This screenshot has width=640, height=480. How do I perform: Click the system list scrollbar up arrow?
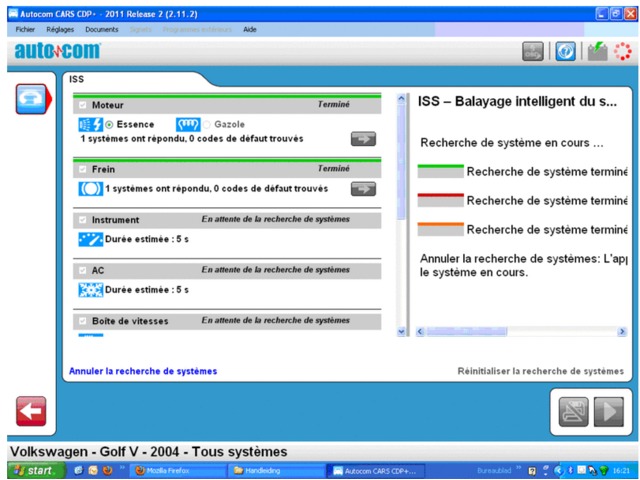pos(401,99)
